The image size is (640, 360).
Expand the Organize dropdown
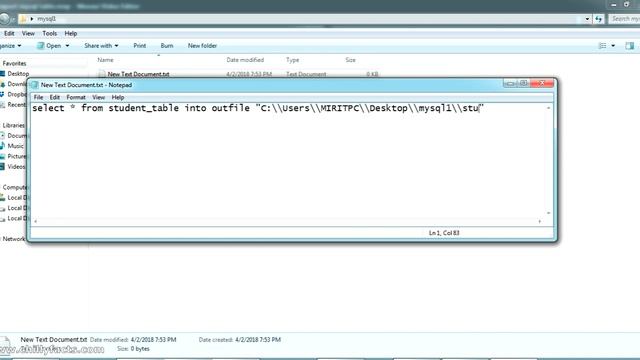pos(10,46)
